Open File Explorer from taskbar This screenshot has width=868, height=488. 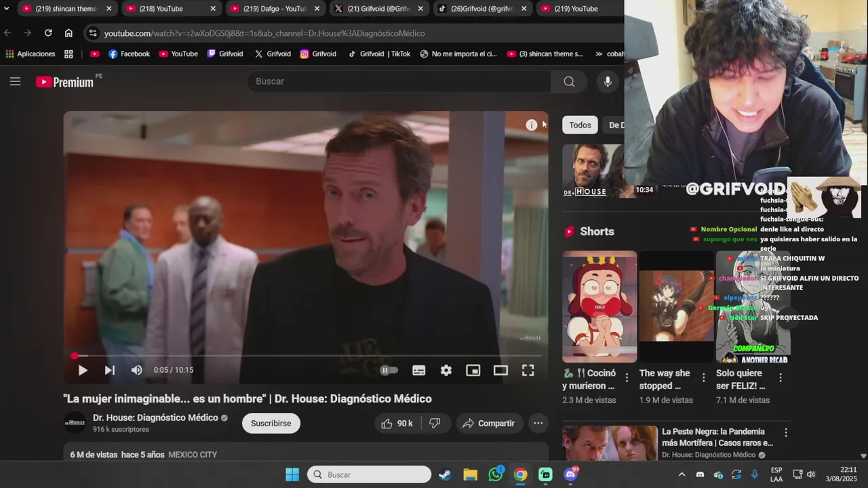click(470, 474)
